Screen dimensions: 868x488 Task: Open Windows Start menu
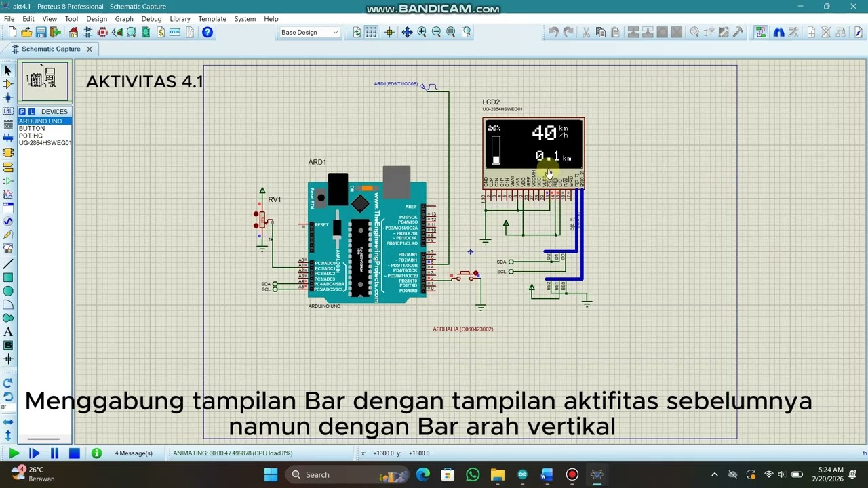point(271,474)
